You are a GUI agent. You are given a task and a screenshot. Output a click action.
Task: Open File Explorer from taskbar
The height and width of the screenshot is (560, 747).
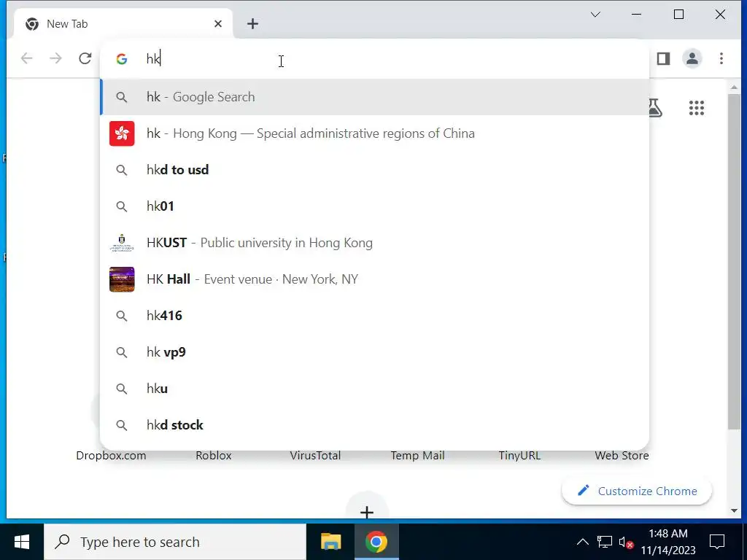(x=330, y=542)
